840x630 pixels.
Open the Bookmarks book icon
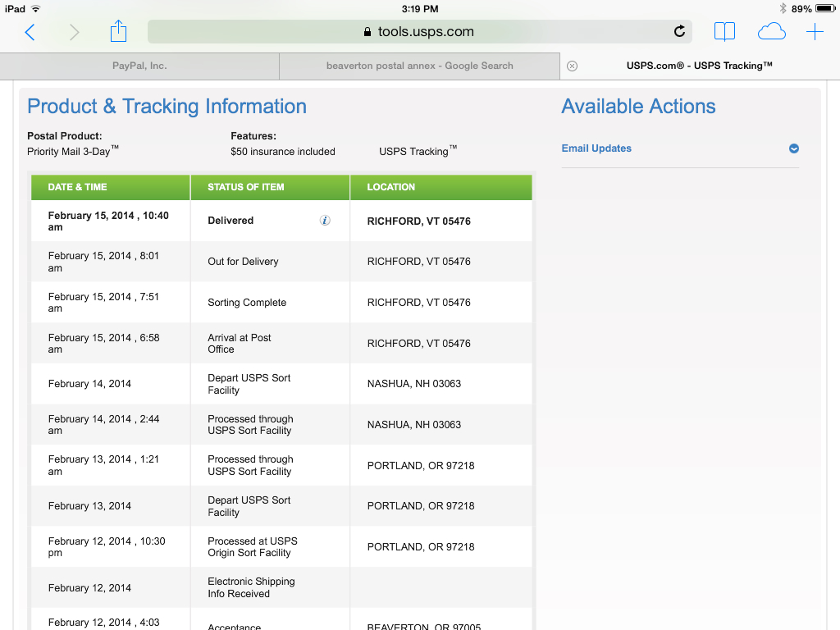(x=724, y=32)
